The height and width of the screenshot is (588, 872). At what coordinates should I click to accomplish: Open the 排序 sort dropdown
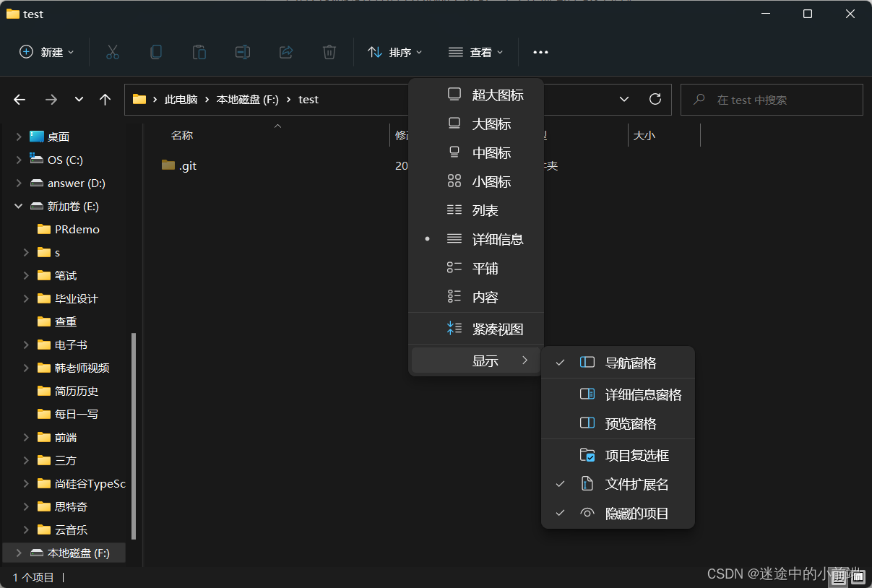pyautogui.click(x=394, y=51)
